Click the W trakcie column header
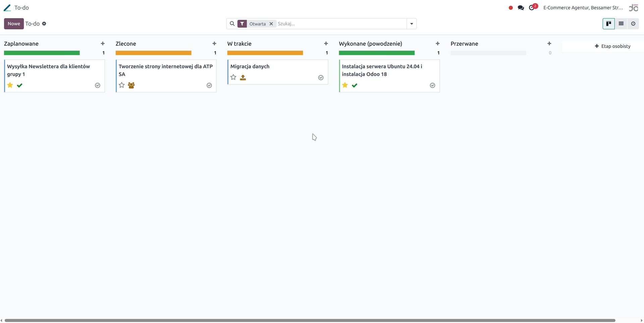The image size is (644, 323). pyautogui.click(x=239, y=44)
